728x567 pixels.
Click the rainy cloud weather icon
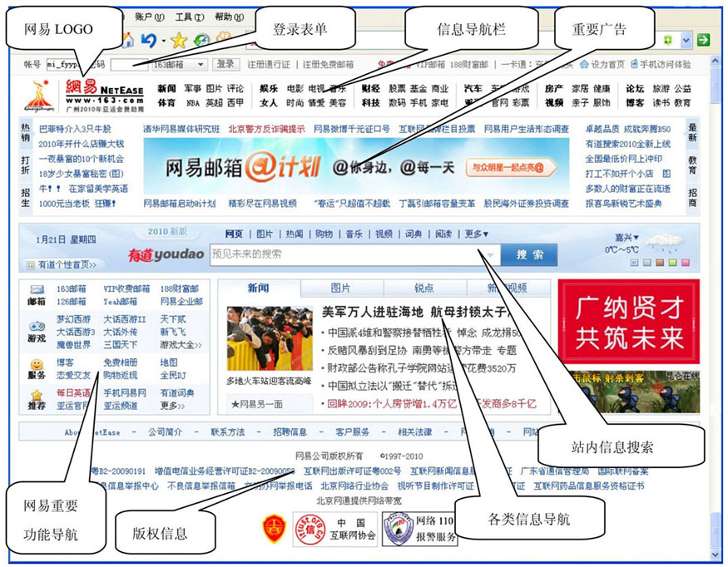click(x=665, y=244)
